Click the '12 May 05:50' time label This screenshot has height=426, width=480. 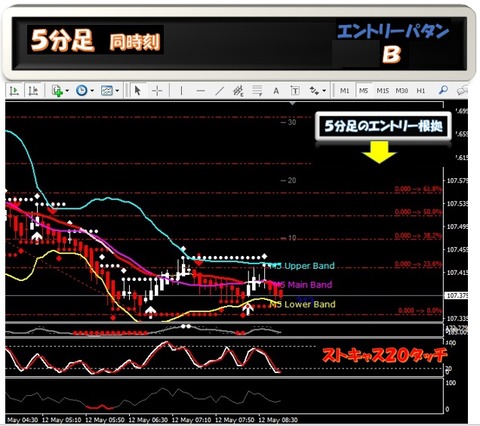[105, 420]
